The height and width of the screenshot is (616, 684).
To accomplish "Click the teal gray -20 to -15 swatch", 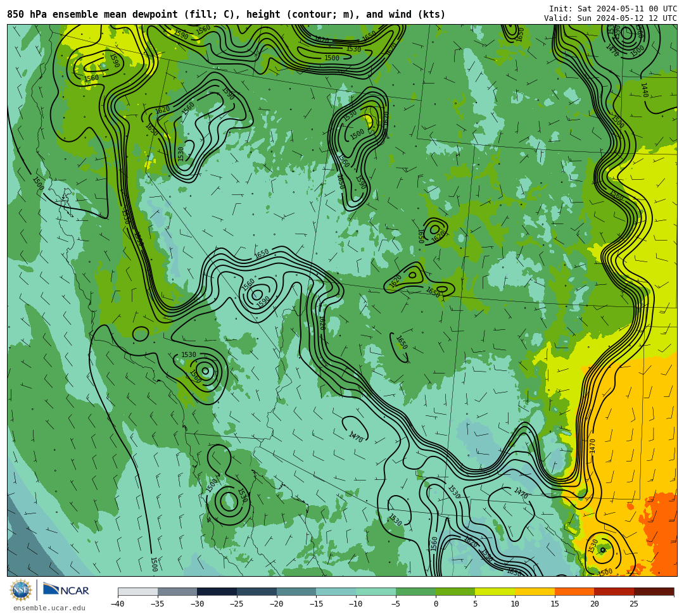I will (296, 591).
